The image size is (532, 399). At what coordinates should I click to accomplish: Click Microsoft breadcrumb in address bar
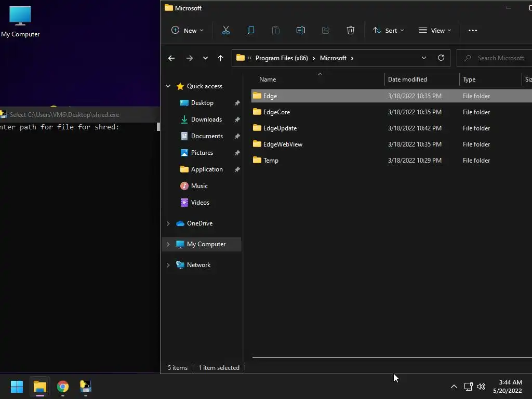(333, 58)
